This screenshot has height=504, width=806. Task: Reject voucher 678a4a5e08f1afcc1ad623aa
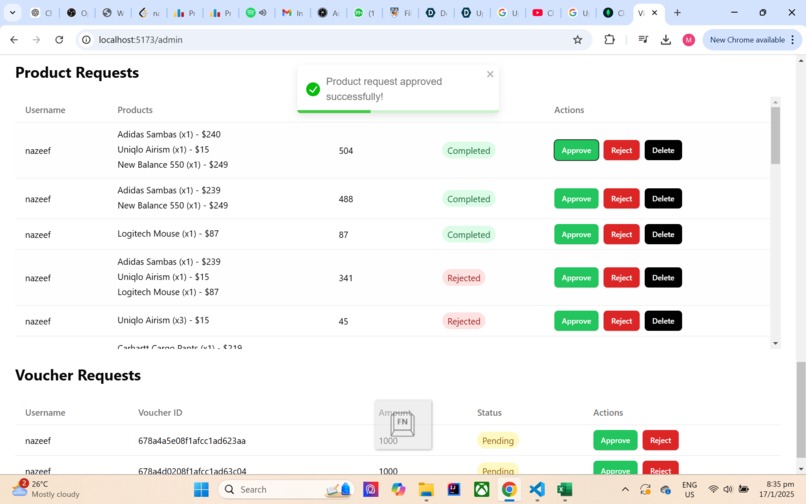661,440
